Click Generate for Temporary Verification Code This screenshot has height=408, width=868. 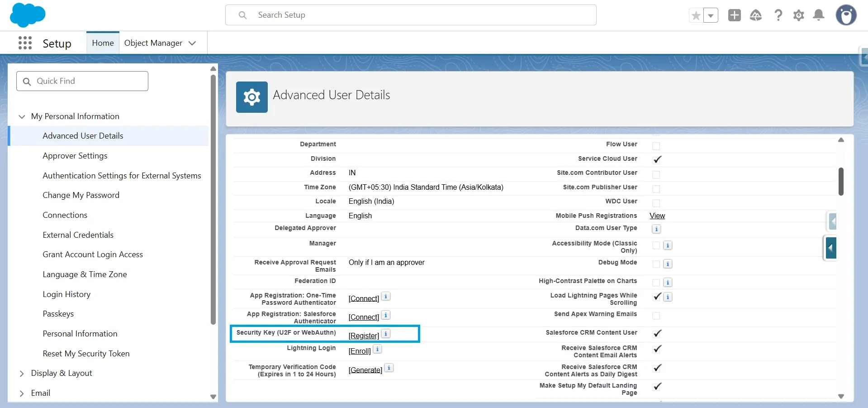(365, 370)
